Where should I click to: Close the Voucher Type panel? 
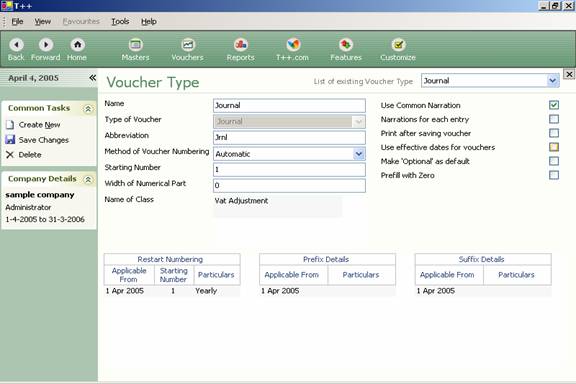pyautogui.click(x=569, y=74)
